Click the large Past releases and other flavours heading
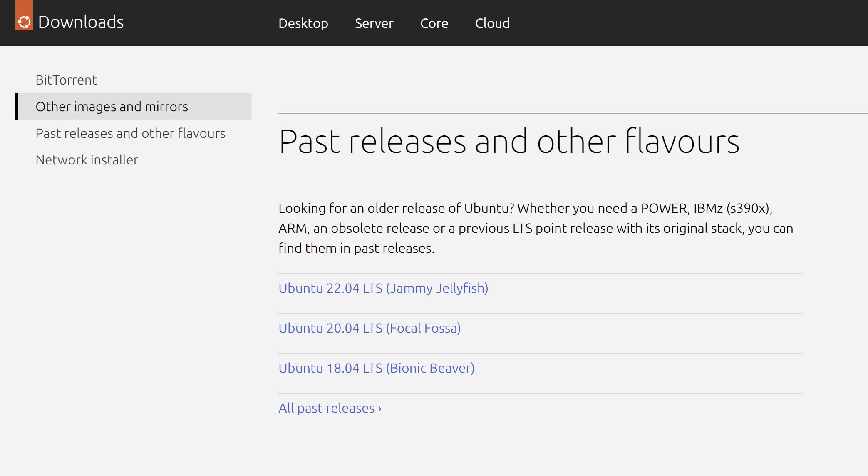The width and height of the screenshot is (868, 476). (508, 142)
